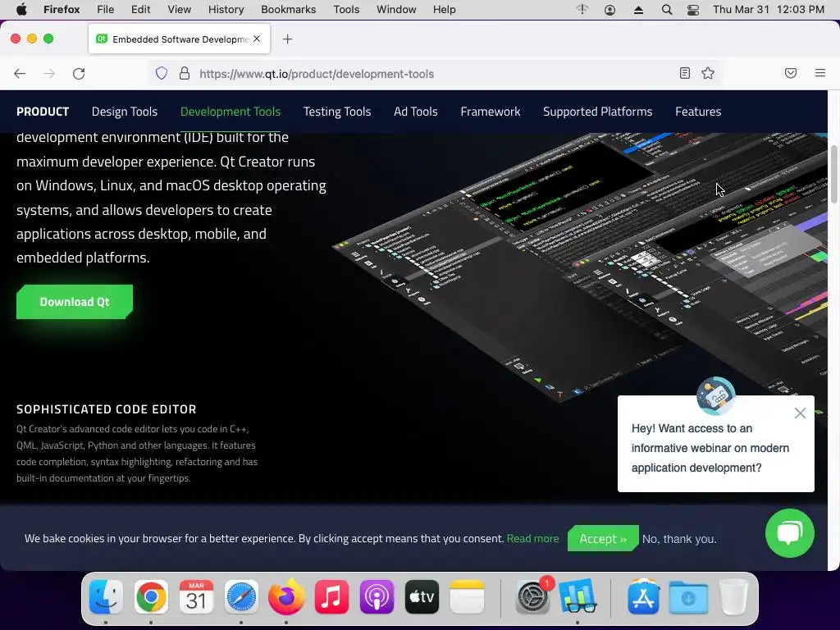Open the History menu
840x630 pixels.
coord(226,10)
